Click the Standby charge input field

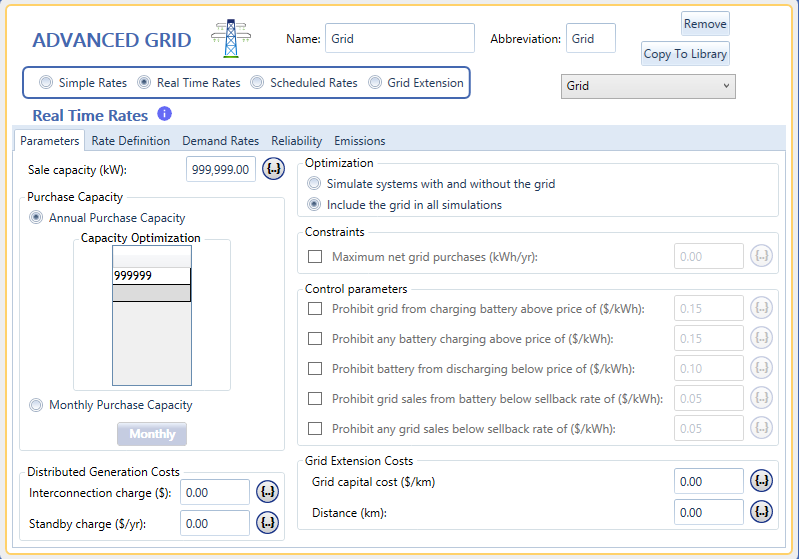tap(215, 523)
